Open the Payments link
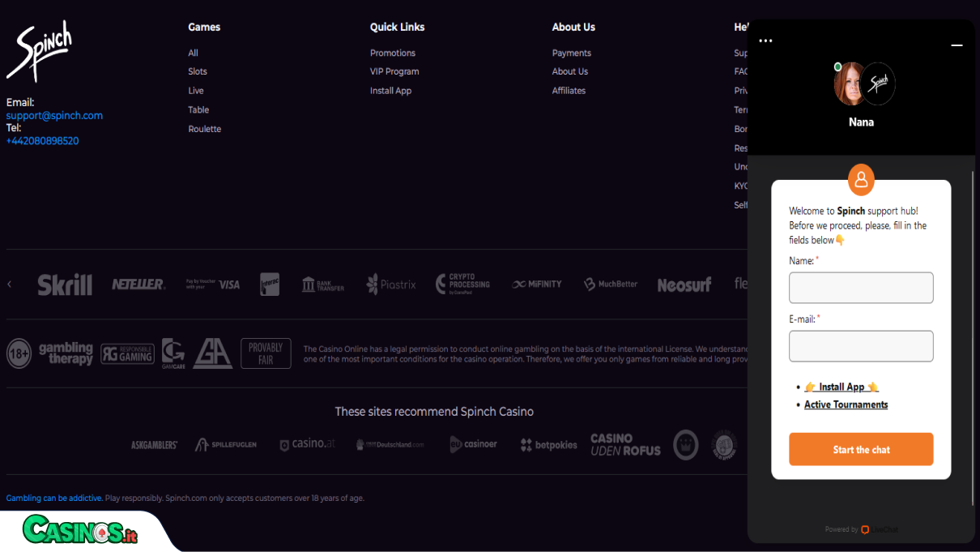The width and height of the screenshot is (980, 552). tap(572, 53)
